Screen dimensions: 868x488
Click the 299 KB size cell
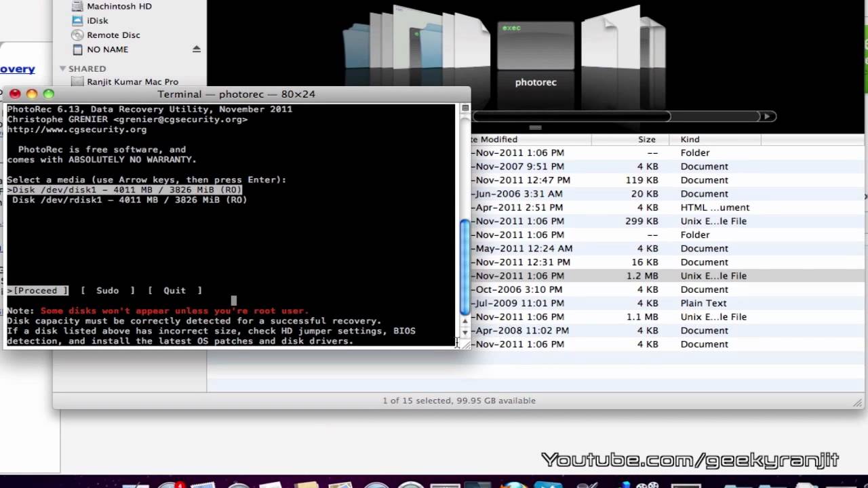[642, 222]
